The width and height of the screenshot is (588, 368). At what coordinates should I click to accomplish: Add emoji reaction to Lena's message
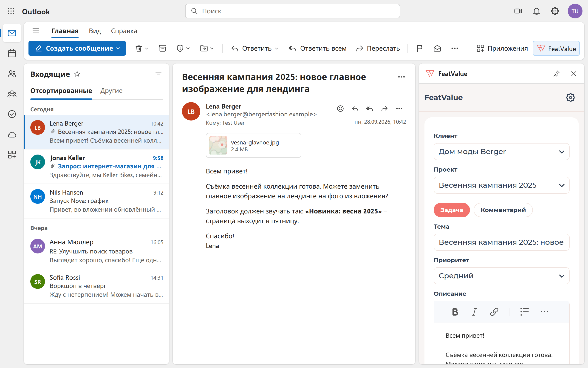(340, 109)
